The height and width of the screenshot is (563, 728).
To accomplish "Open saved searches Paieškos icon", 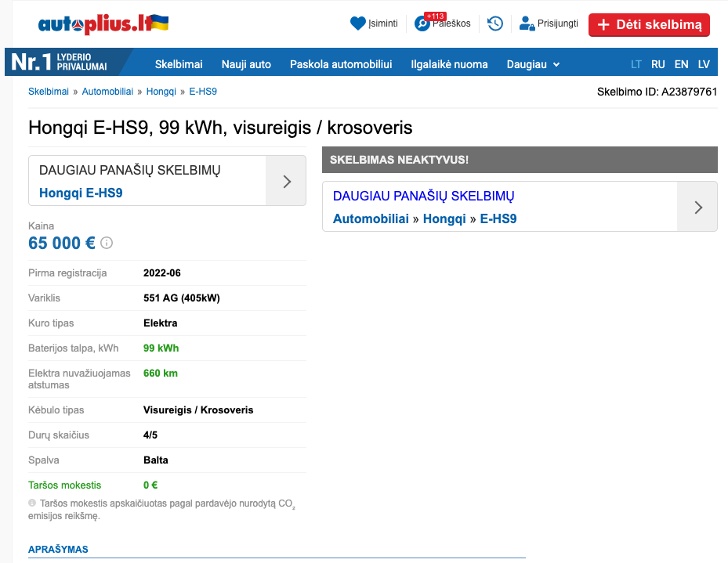I will coord(423,23).
